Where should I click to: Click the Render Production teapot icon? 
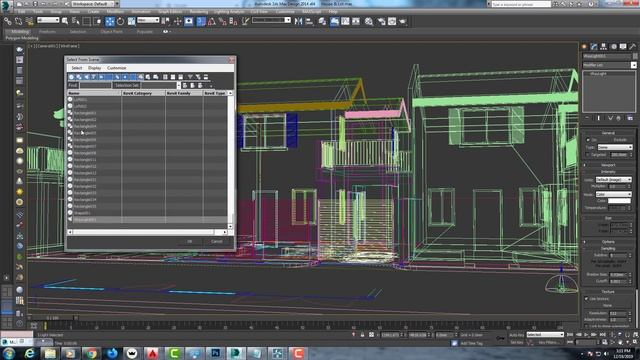pos(403,21)
